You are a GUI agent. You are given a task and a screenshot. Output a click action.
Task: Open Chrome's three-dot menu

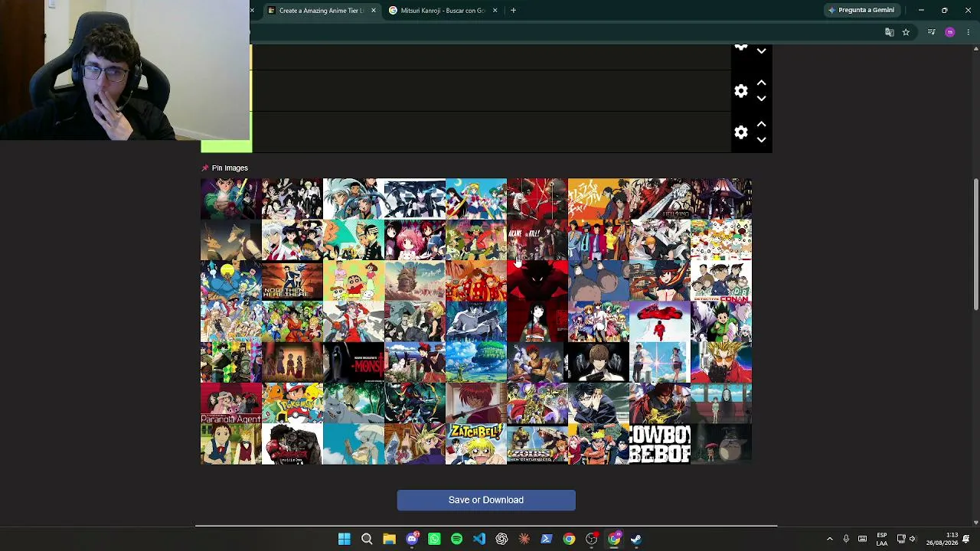pos(969,32)
